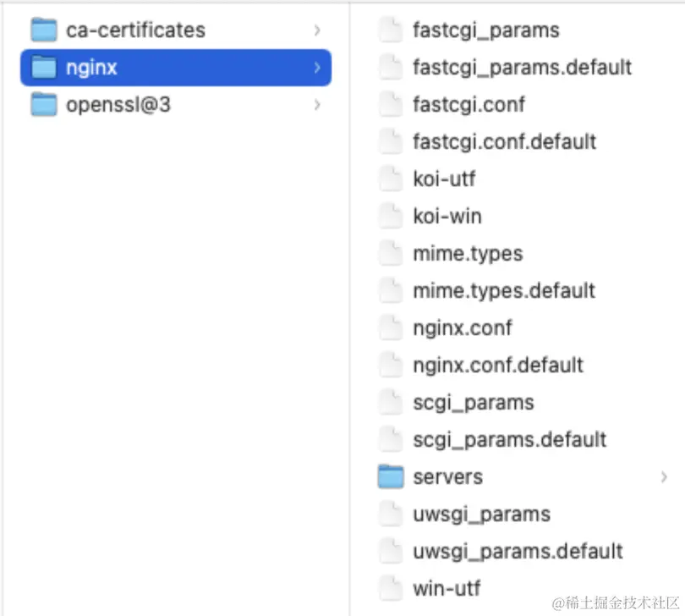The image size is (685, 616).
Task: Select the highlighted nginx folder name
Action: (x=91, y=69)
